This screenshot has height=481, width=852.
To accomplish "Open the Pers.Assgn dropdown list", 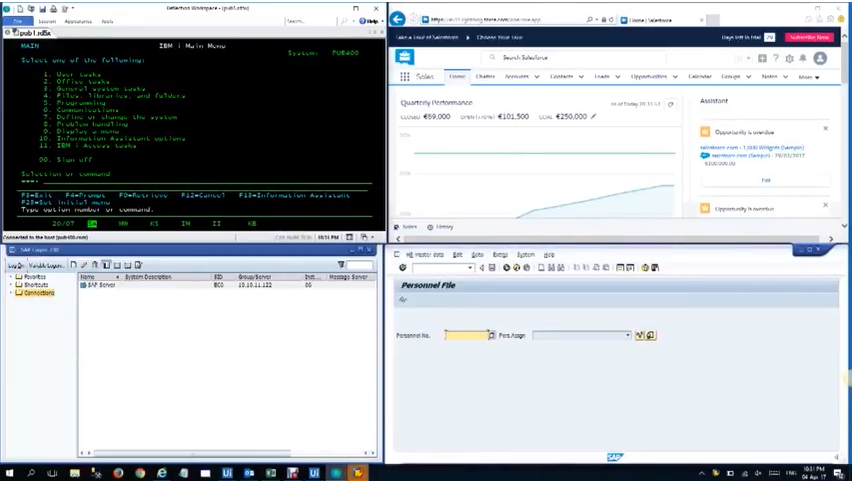I will coord(628,335).
